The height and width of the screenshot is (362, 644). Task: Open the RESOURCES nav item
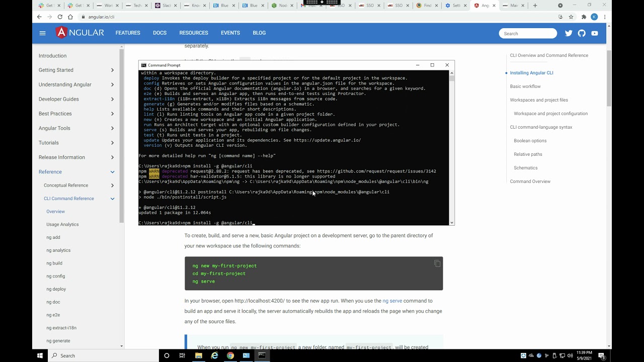194,33
